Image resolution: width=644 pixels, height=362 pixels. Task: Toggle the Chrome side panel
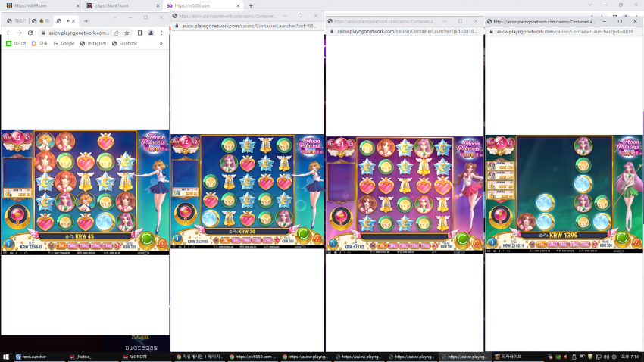(x=140, y=33)
